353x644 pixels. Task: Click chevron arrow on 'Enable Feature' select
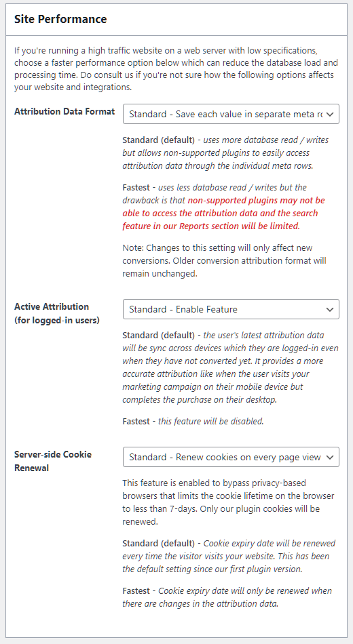point(329,310)
